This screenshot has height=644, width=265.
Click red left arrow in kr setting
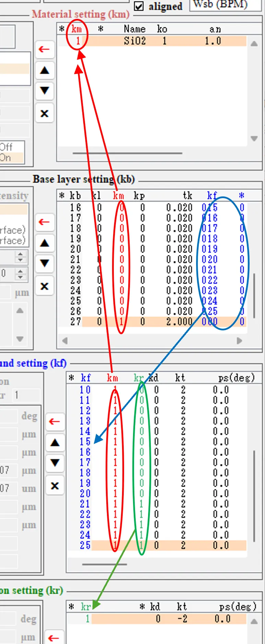[55, 637]
